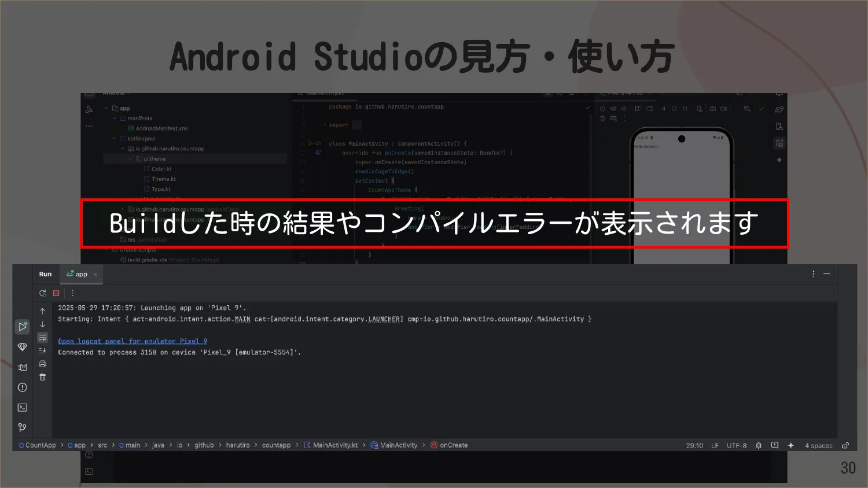Stop the running application
Screen dimensions: 868x488
pyautogui.click(x=56, y=293)
